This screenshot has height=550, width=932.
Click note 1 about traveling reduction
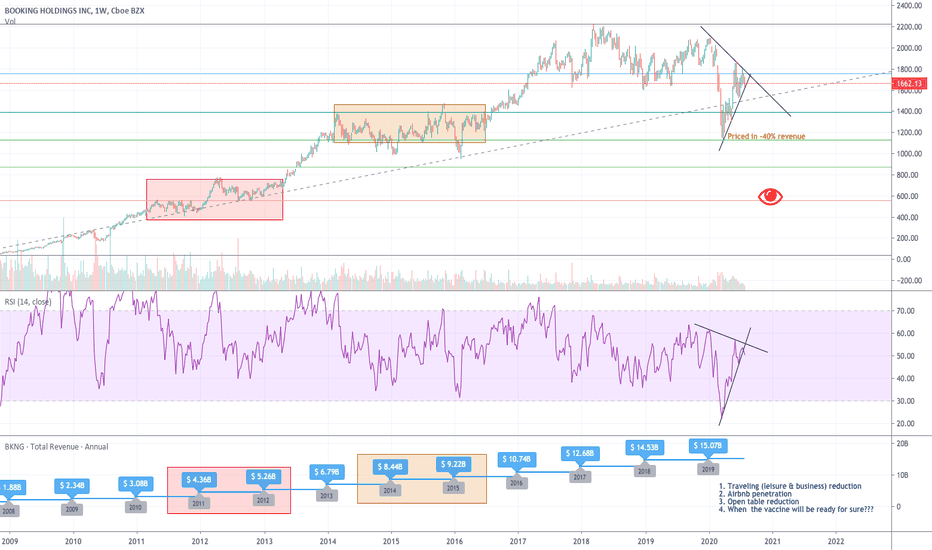point(790,486)
